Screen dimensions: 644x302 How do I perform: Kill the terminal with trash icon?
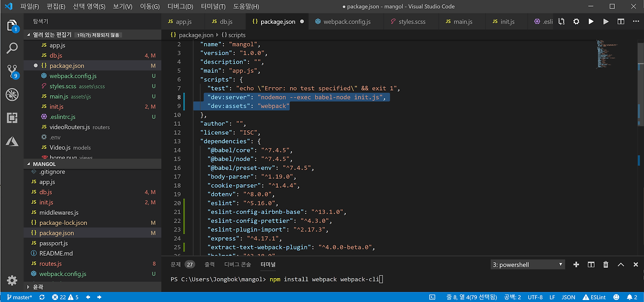(x=606, y=264)
